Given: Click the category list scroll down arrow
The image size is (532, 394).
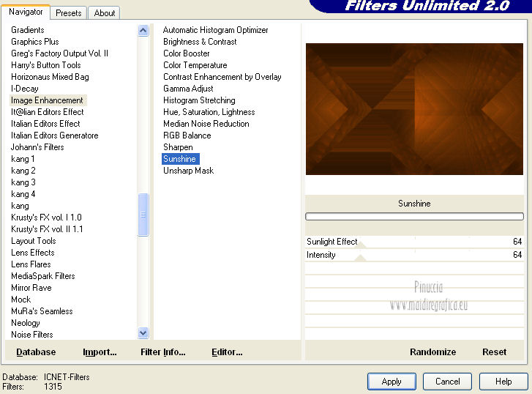Looking at the screenshot, I should pos(143,333).
